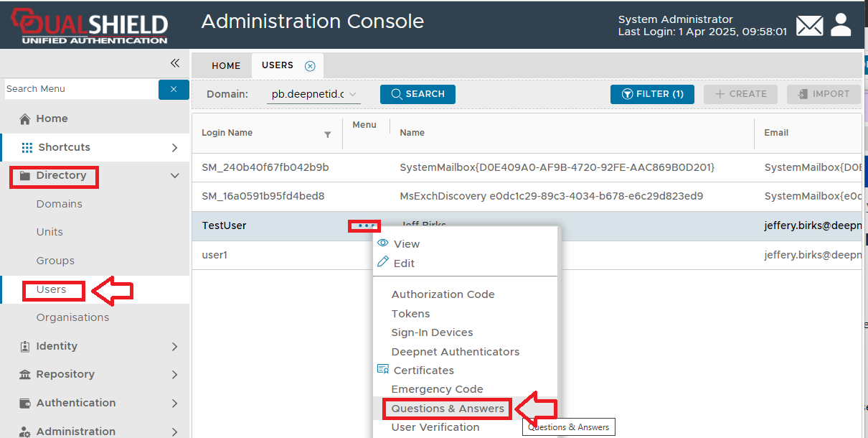This screenshot has height=438, width=868.
Task: Close the USERS tab via X icon
Action: 310,66
